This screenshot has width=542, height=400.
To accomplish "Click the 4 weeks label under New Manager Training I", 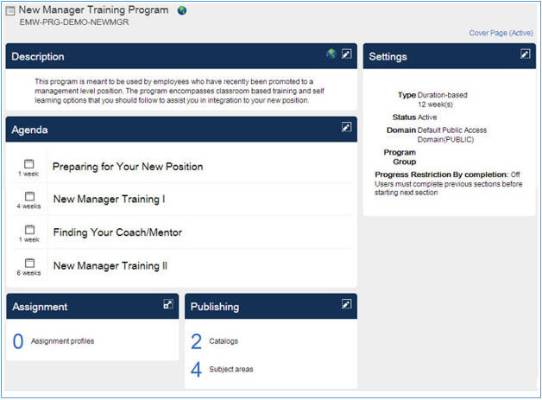I will click(x=29, y=206).
